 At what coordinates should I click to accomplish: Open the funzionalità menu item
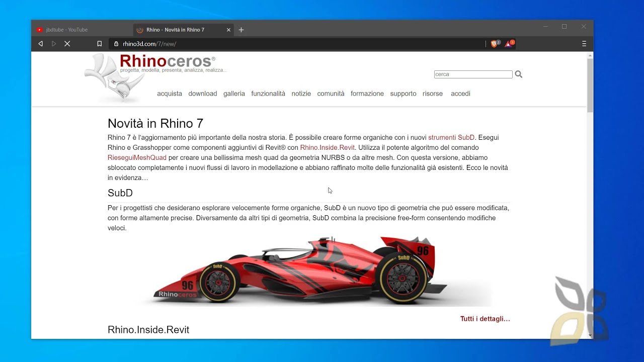[x=268, y=94]
